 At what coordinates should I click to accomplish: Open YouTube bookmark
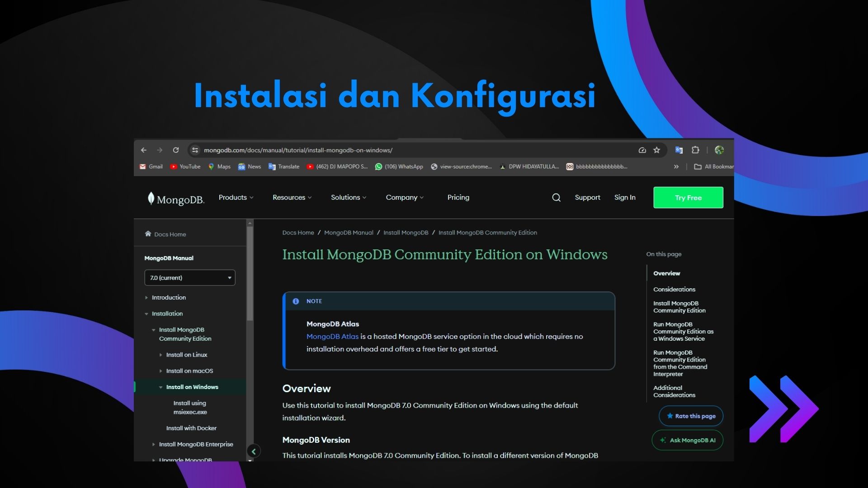tap(185, 167)
